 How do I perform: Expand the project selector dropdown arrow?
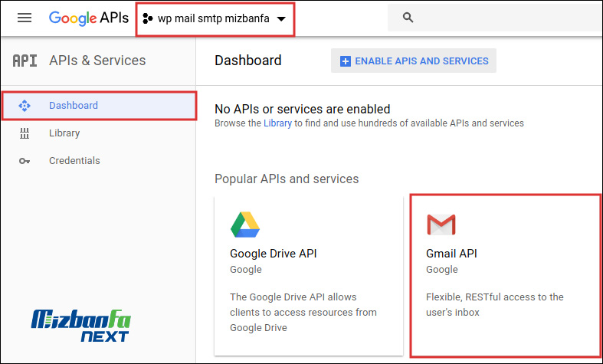point(281,19)
